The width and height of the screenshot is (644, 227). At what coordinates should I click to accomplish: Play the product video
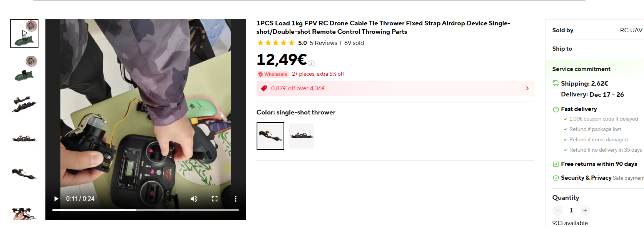point(56,199)
